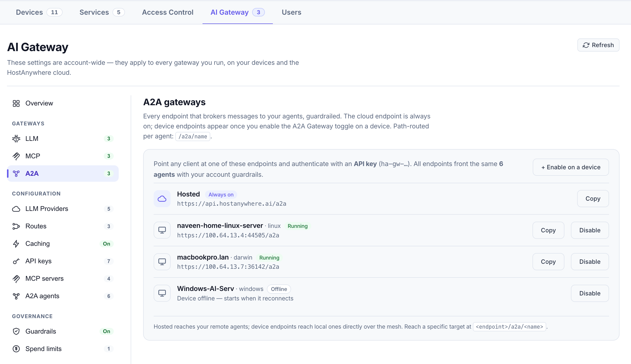Click the Device offline status message

235,298
